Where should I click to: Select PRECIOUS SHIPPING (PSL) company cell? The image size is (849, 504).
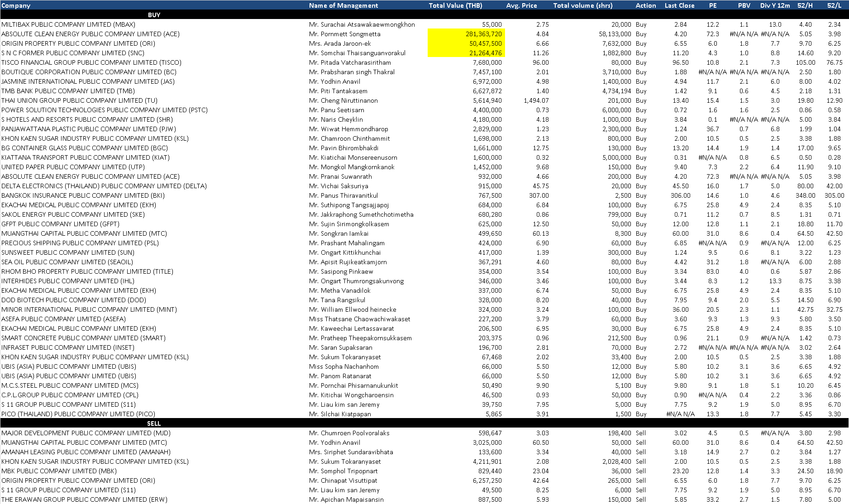80,243
